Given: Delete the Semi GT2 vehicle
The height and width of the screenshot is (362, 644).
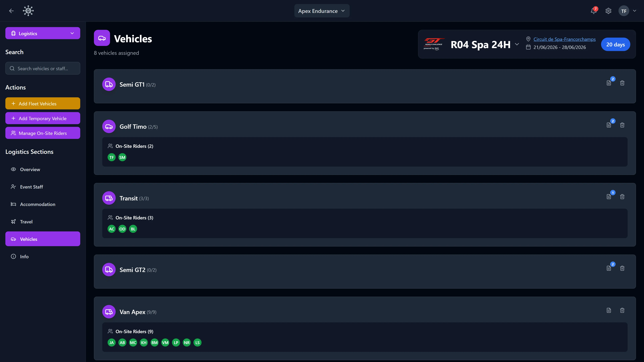Looking at the screenshot, I should [x=622, y=268].
